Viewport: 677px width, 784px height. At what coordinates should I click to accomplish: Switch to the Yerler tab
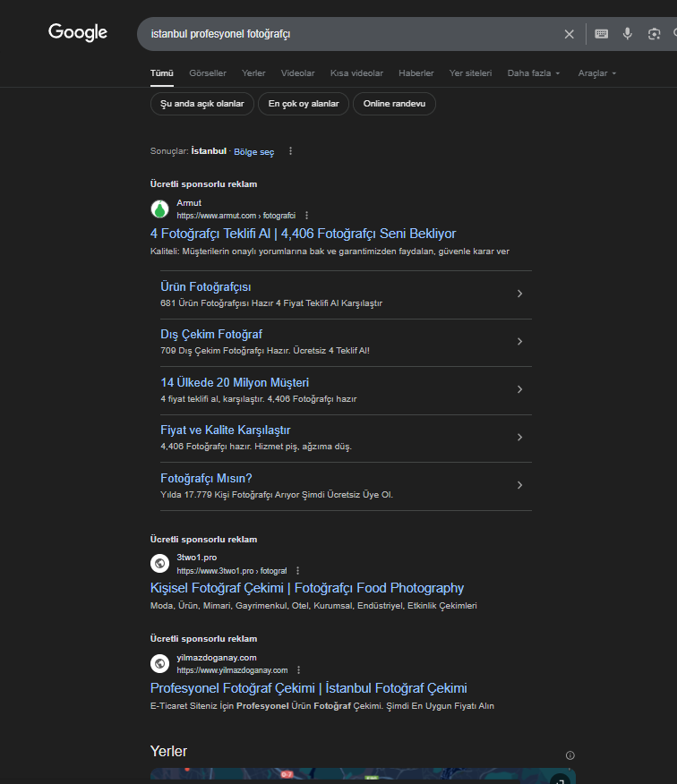point(253,73)
